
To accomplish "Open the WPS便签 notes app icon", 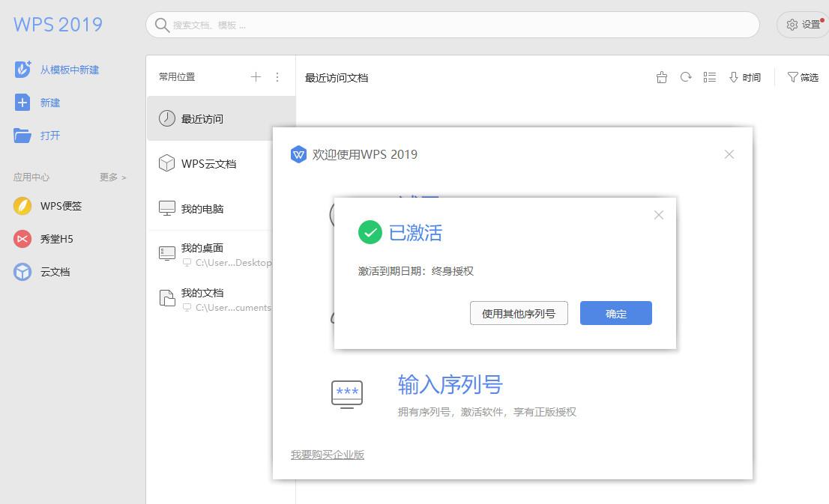I will (x=22, y=206).
